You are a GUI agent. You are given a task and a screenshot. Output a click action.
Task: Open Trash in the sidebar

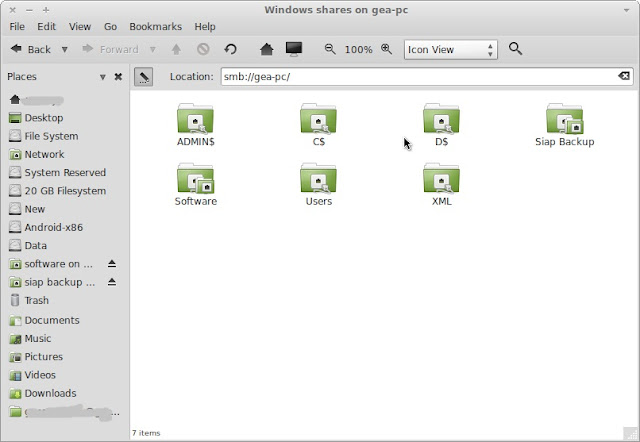click(x=29, y=300)
